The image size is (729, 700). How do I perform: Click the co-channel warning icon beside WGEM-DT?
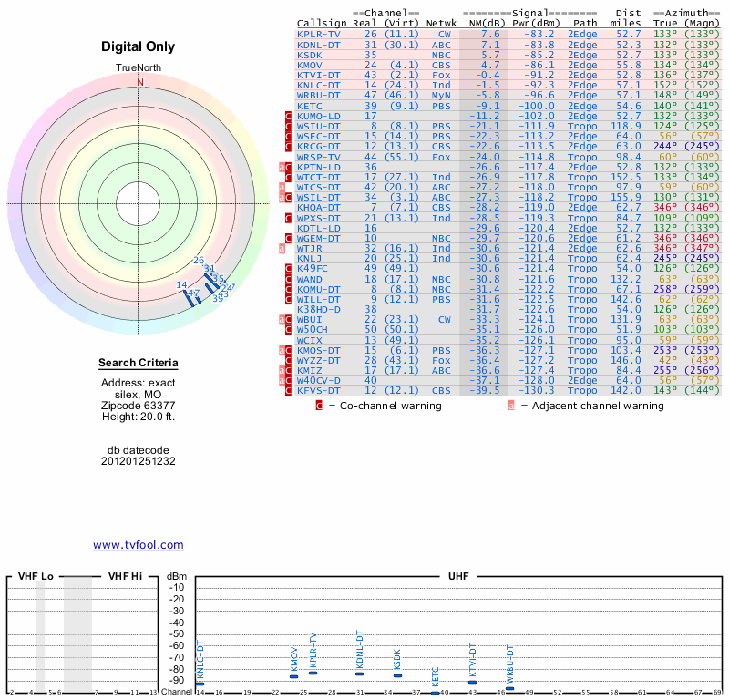(288, 239)
